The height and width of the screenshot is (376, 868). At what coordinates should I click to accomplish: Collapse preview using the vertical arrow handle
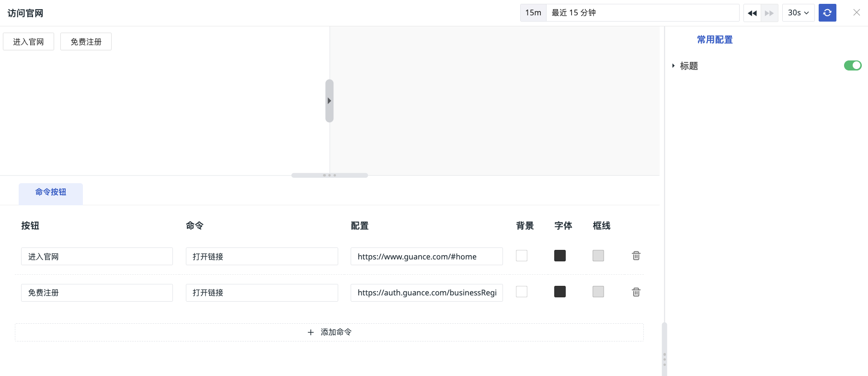pyautogui.click(x=329, y=101)
